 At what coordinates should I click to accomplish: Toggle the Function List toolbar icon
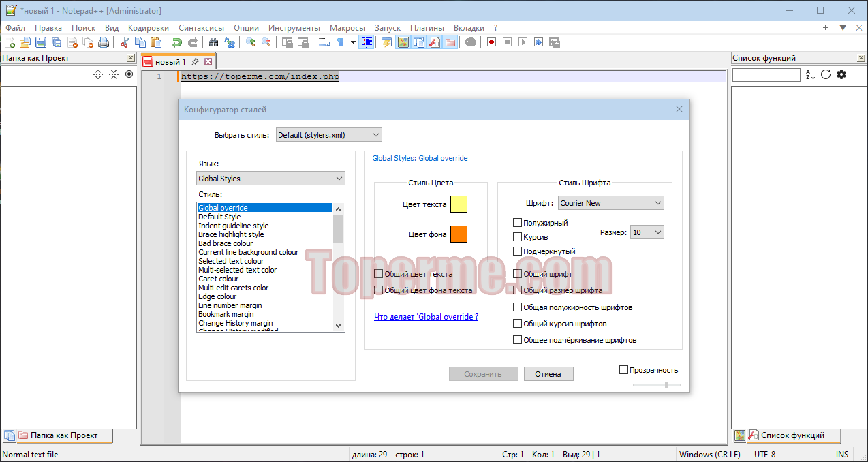click(435, 42)
